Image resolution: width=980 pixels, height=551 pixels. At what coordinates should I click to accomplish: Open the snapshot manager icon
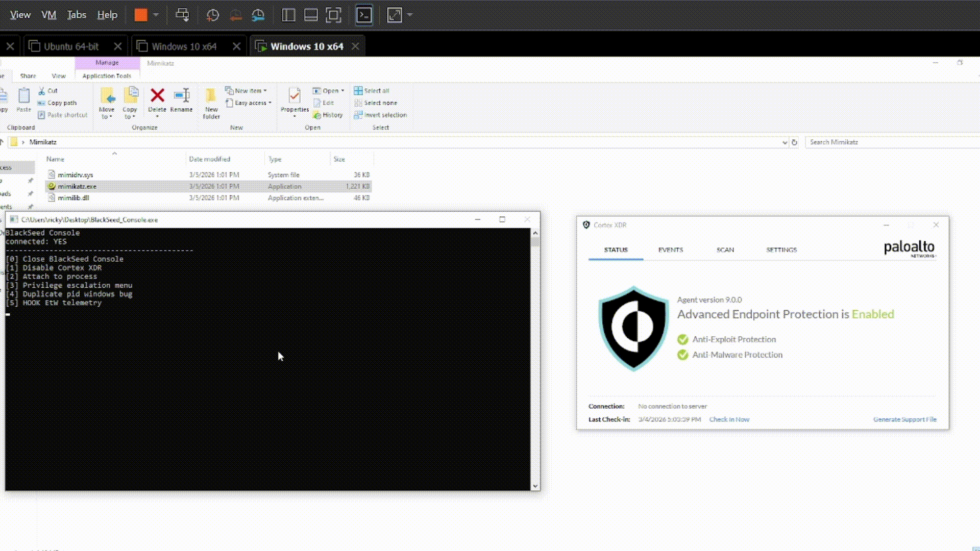click(x=258, y=15)
